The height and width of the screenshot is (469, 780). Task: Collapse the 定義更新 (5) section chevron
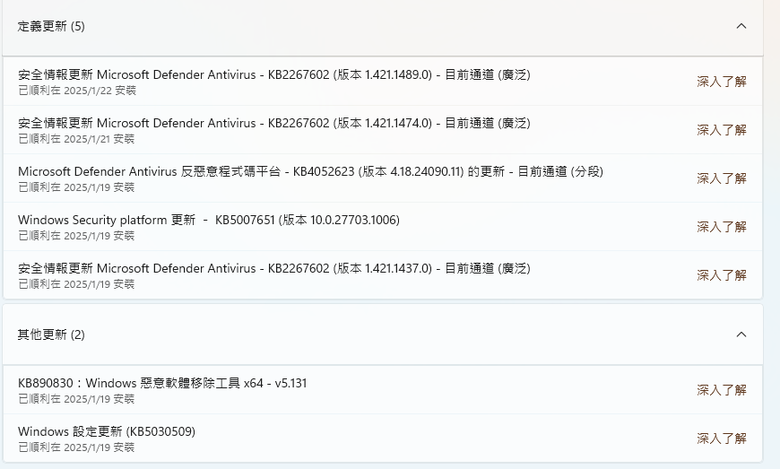click(x=741, y=26)
